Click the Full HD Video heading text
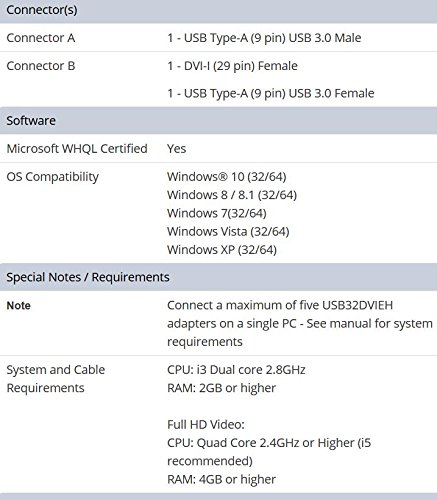The image size is (437, 500). (x=206, y=425)
